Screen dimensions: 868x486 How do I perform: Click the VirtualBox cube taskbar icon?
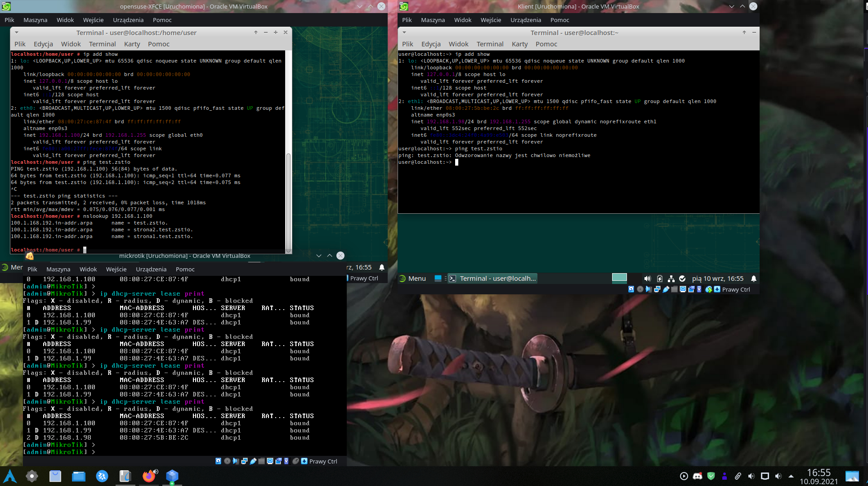(x=172, y=476)
